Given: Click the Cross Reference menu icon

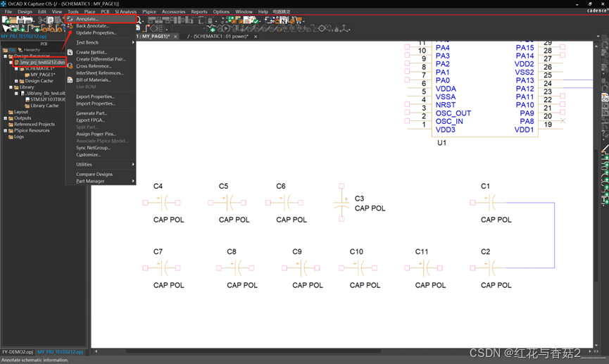Looking at the screenshot, I should click(x=70, y=66).
